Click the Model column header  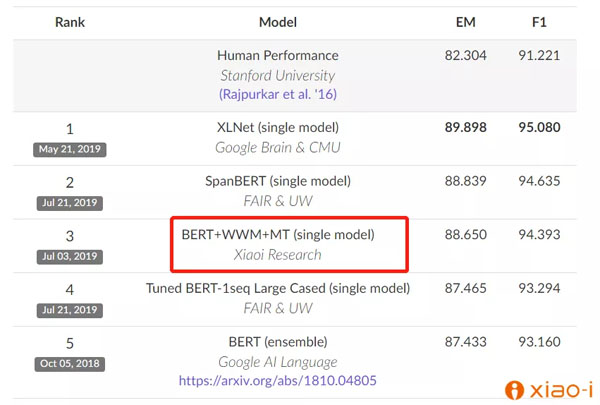click(x=278, y=21)
